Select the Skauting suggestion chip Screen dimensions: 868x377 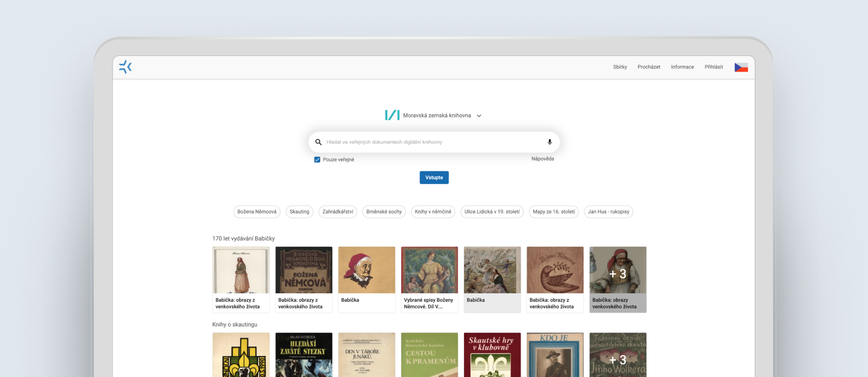pyautogui.click(x=300, y=212)
